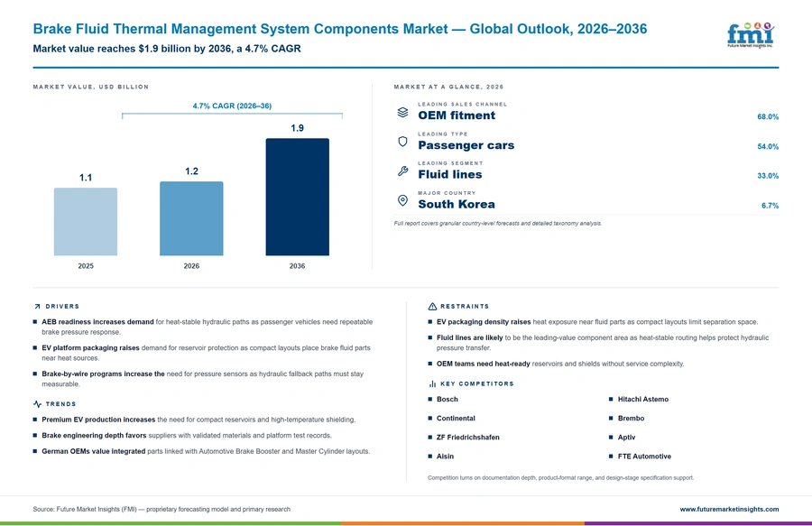The width and height of the screenshot is (812, 526).
Task: Click competitor 'ZF Friedrichshafen'
Action: (468, 438)
